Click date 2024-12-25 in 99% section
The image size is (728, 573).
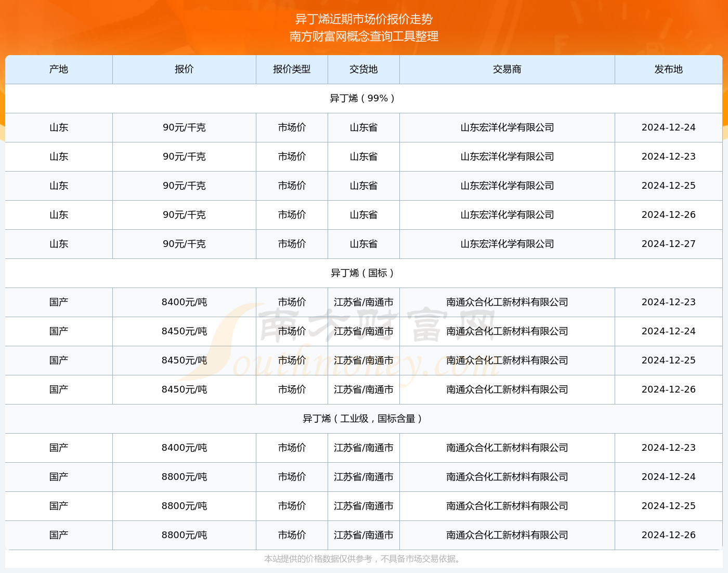[x=669, y=186]
